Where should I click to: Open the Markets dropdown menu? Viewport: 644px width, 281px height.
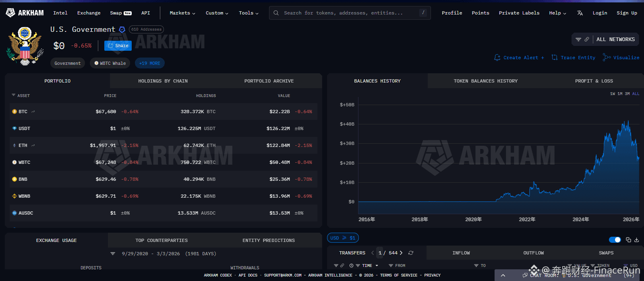[x=182, y=13]
